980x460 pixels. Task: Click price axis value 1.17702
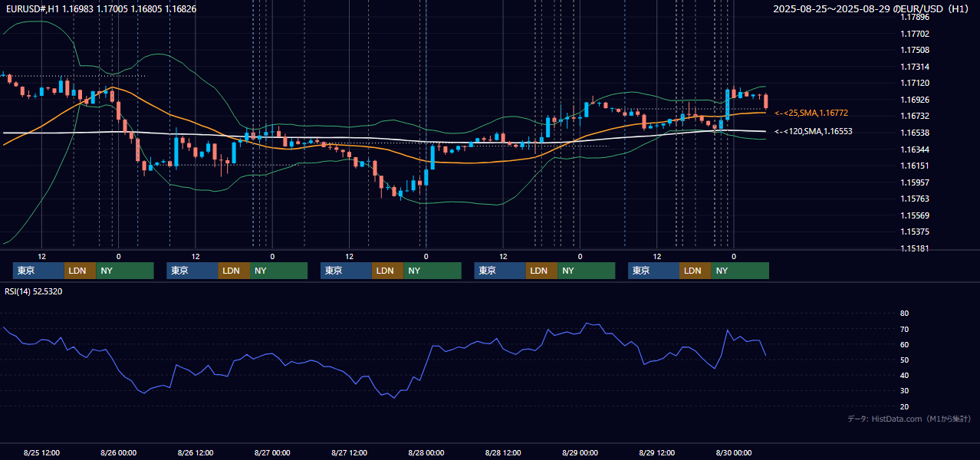(x=914, y=34)
